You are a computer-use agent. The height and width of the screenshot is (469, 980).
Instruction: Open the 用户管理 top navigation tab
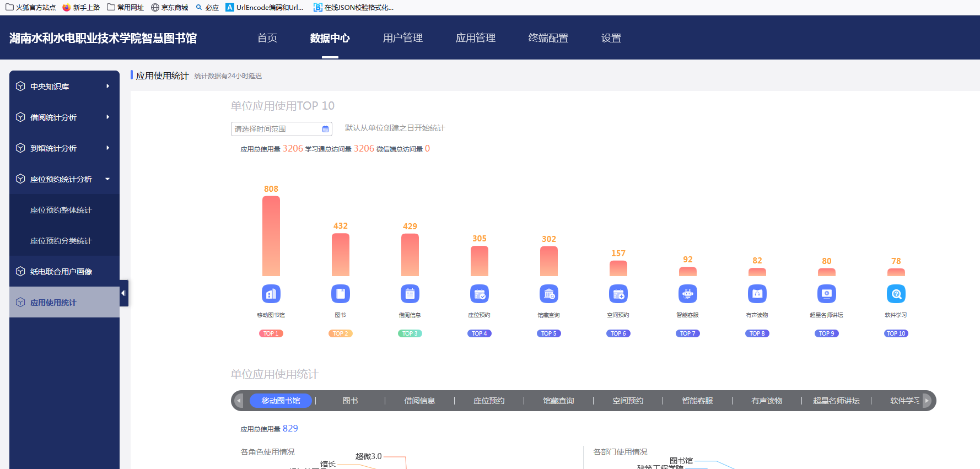(402, 38)
